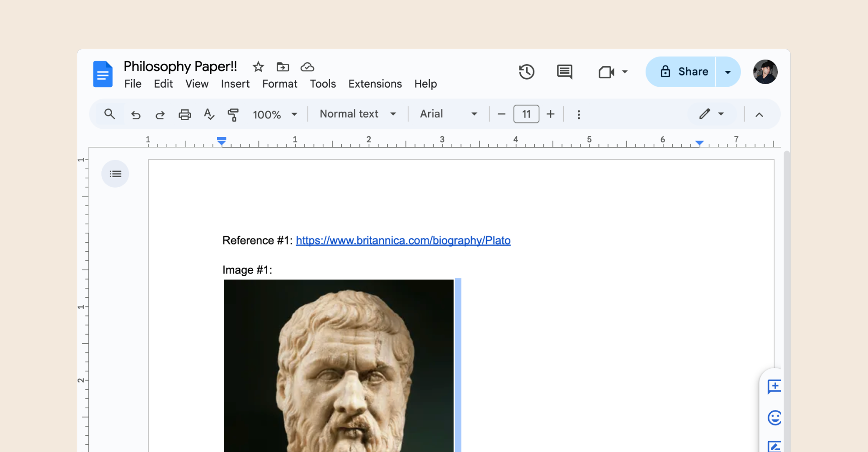Collapse the menus with chevron

click(759, 115)
